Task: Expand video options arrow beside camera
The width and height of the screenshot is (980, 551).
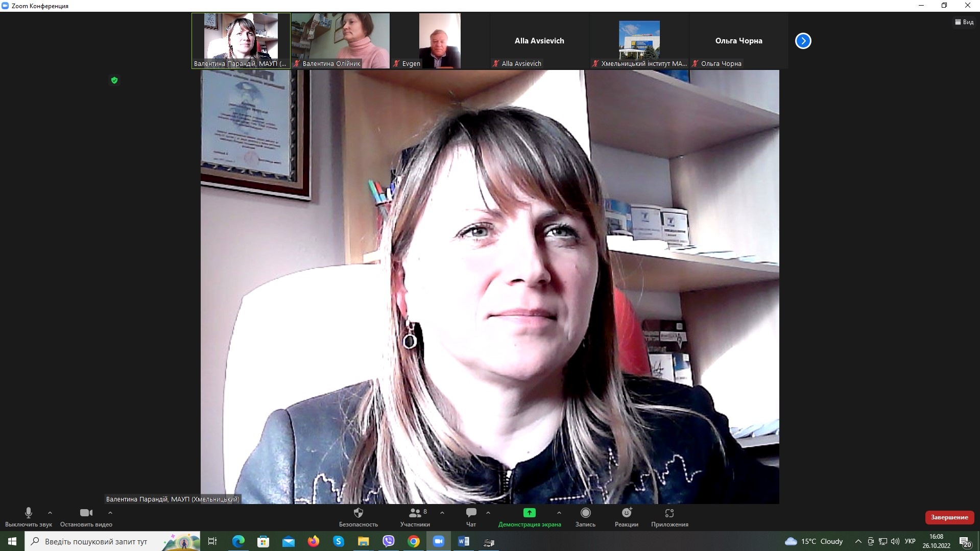Action: coord(110,512)
